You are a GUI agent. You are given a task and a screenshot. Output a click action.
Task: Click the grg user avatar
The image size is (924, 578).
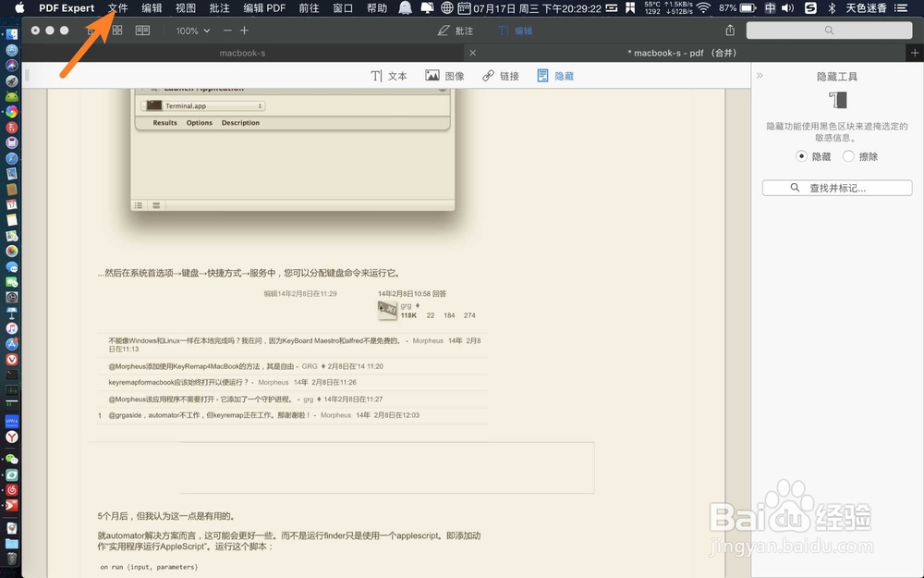point(387,310)
